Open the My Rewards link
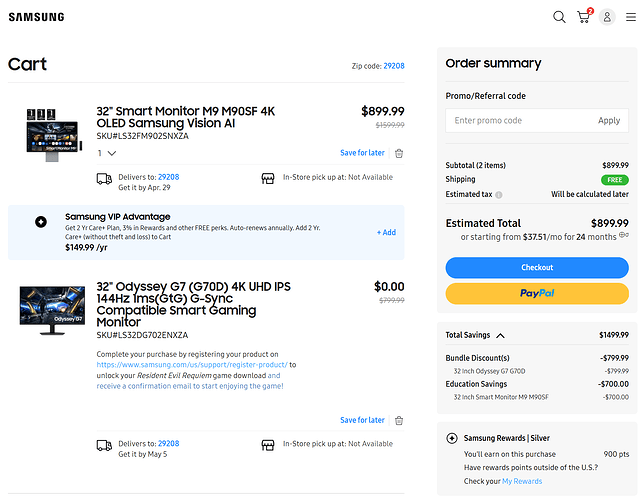This screenshot has width=643, height=500. (521, 481)
